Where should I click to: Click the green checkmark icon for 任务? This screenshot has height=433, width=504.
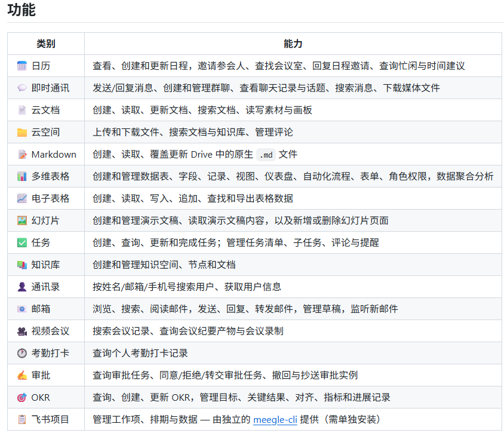[x=22, y=242]
